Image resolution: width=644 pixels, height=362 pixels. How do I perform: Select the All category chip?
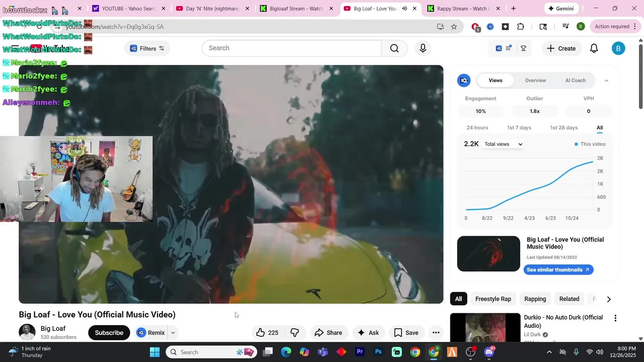(458, 299)
